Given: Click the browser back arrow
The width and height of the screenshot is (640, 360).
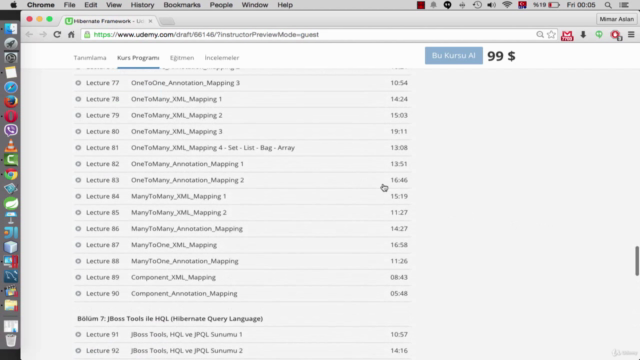Looking at the screenshot, I should [29, 35].
